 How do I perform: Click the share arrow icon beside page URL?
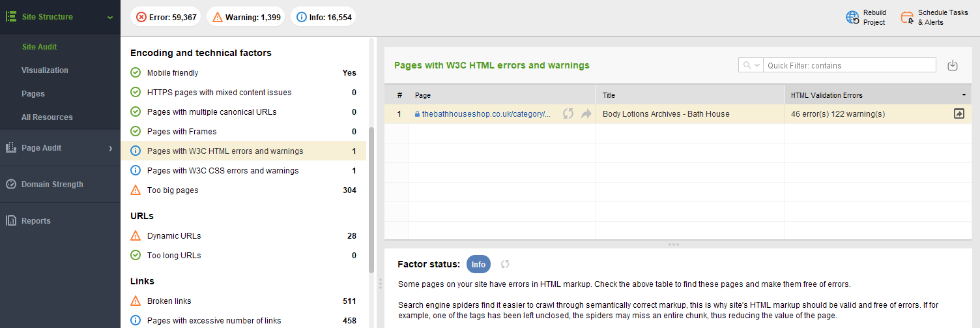tap(586, 113)
